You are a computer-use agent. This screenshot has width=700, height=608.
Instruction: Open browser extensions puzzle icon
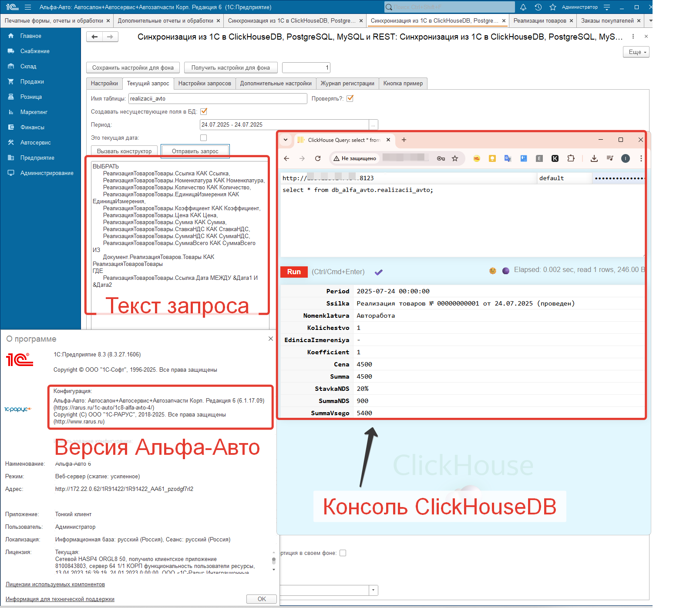(x=571, y=158)
